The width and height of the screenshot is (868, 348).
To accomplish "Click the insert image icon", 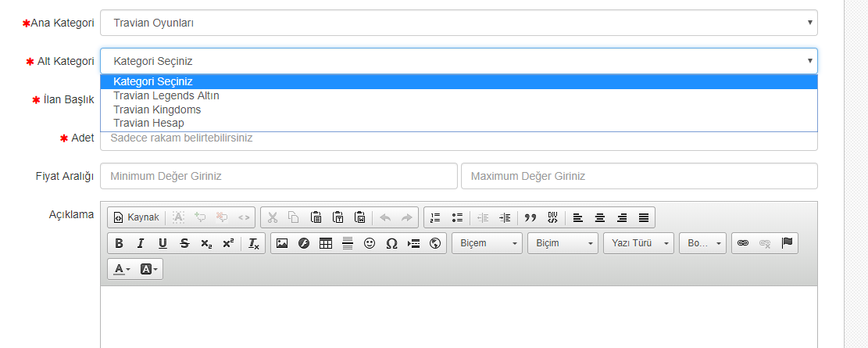I will (x=282, y=243).
